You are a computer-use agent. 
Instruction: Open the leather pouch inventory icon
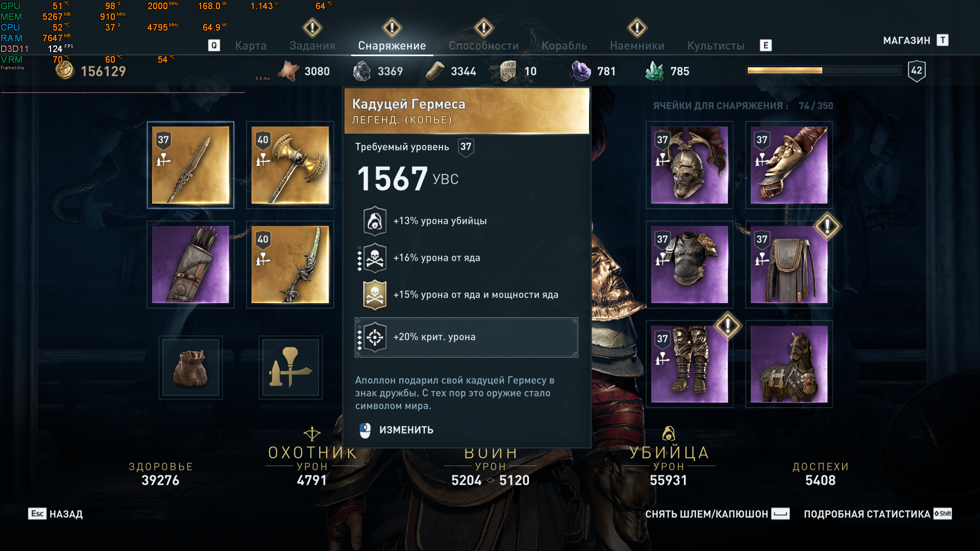190,367
